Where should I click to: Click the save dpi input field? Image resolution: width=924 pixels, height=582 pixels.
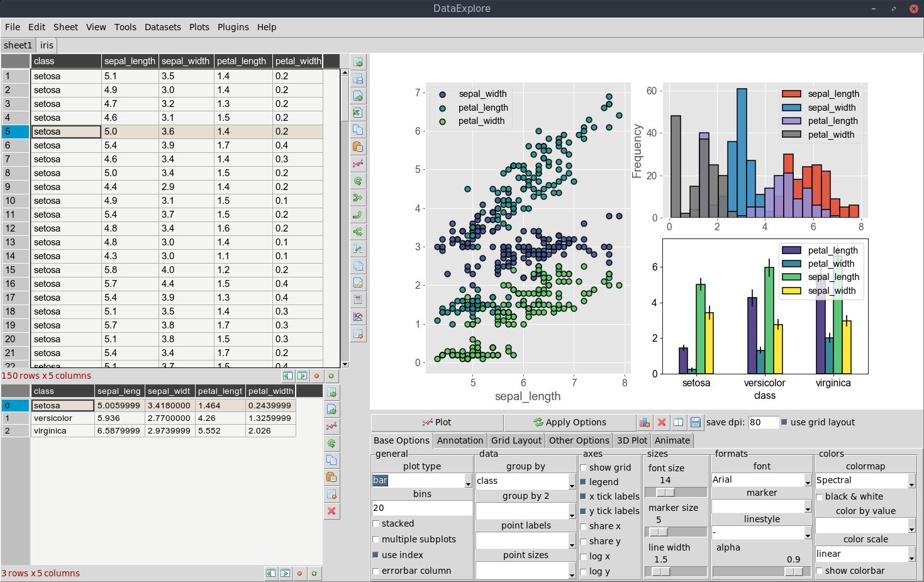pyautogui.click(x=762, y=422)
